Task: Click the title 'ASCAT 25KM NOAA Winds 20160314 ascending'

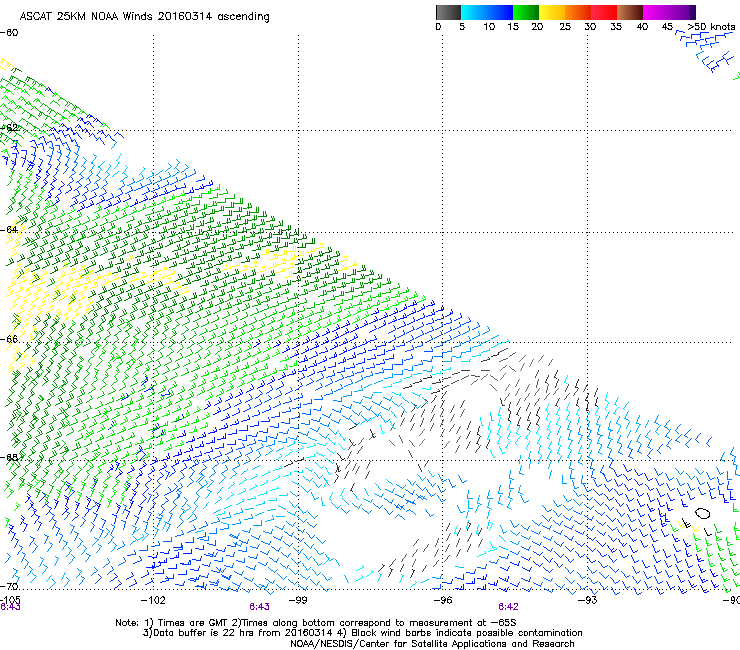Action: point(144,16)
